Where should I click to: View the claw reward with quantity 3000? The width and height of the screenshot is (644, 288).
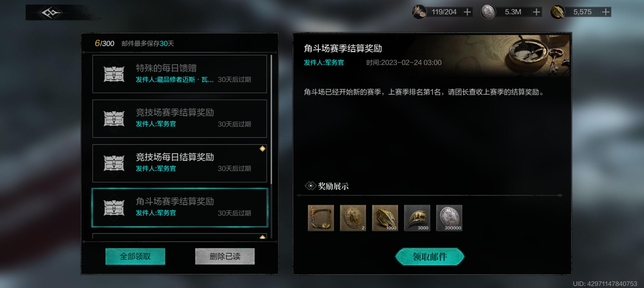click(x=417, y=218)
